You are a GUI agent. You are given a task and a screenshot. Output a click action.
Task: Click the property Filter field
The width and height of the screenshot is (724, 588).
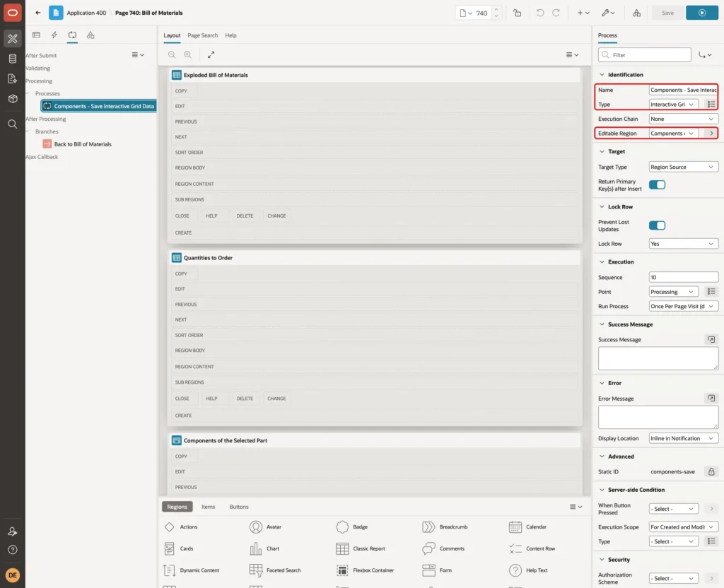tap(645, 55)
